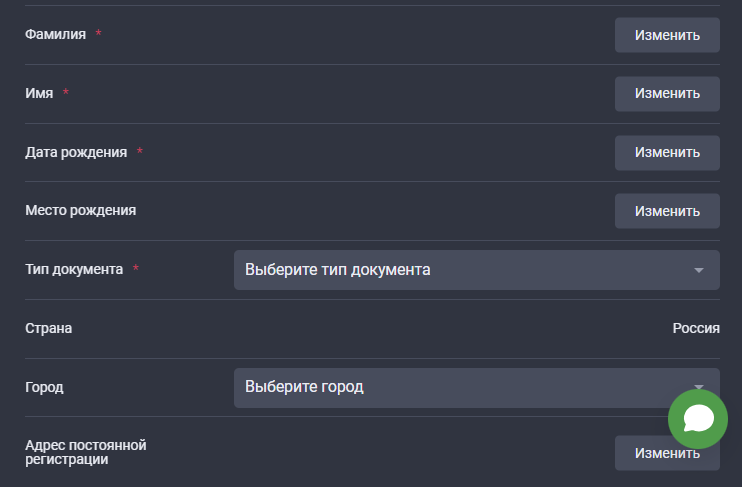The height and width of the screenshot is (487, 742).
Task: Click the Фамилия field label
Action: coord(55,34)
